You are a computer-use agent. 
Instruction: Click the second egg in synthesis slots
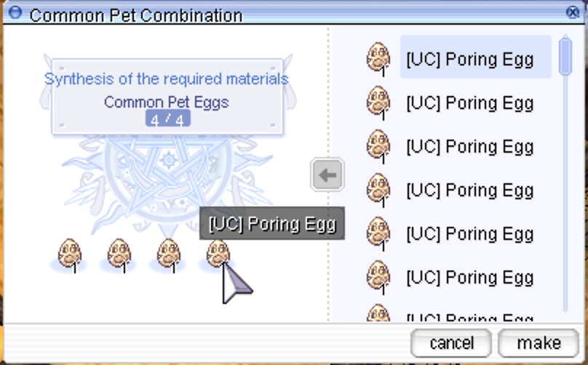(119, 254)
